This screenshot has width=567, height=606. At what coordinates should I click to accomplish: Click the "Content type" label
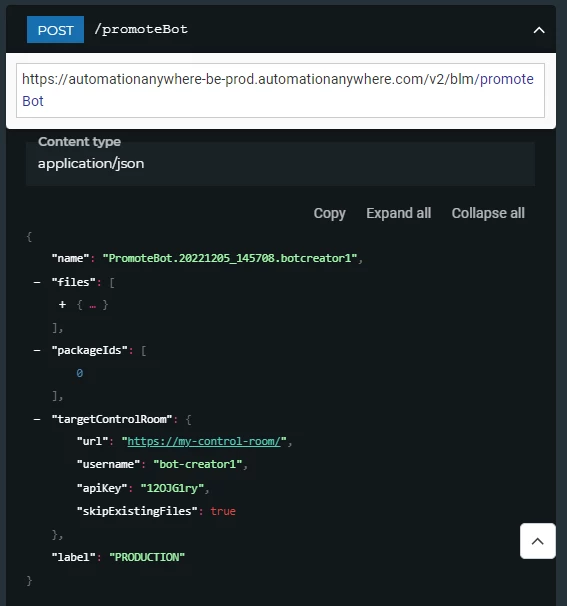[79, 142]
